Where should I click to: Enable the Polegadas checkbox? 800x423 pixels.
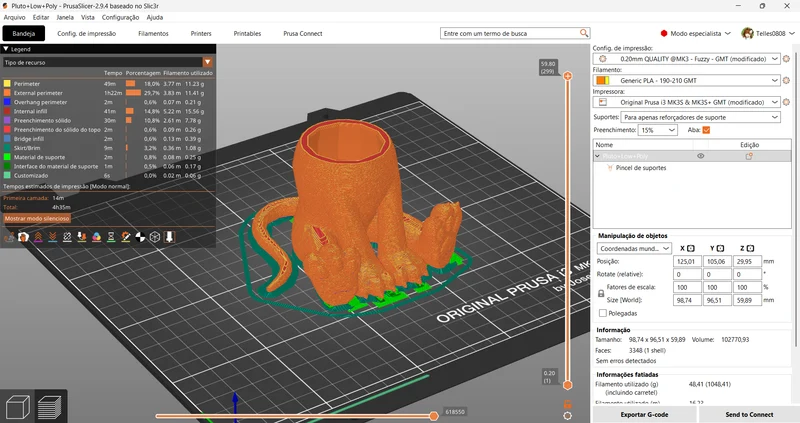pos(603,313)
